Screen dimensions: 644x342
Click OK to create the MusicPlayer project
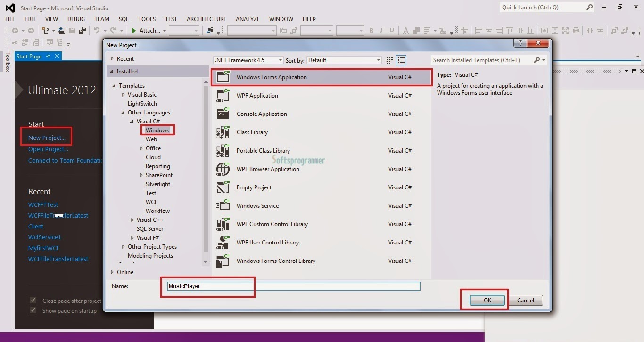(487, 300)
